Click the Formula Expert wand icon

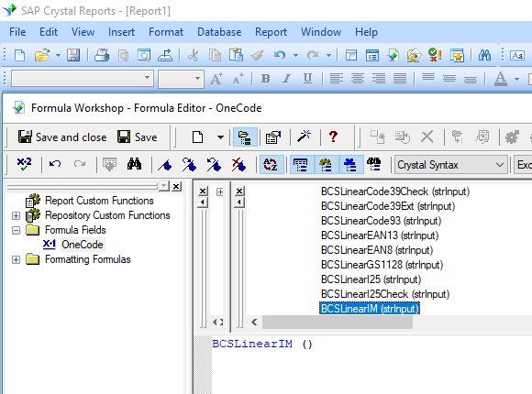(304, 137)
